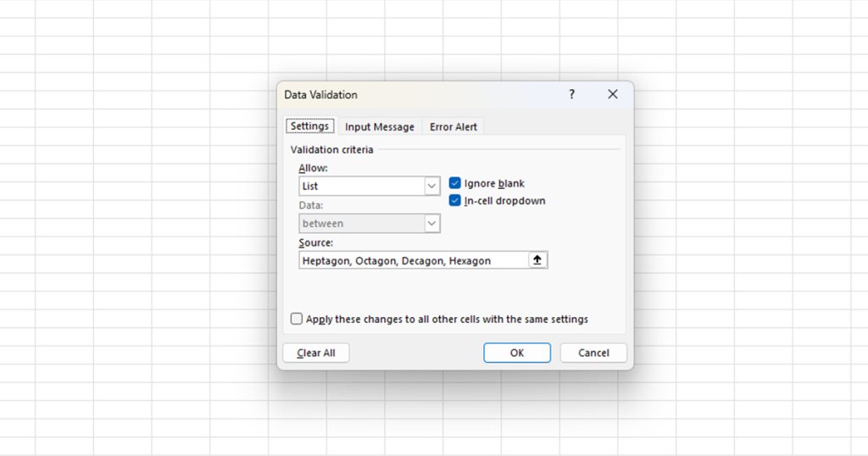Uncheck the Ignore blank checkbox
Screen dimensions: 868x456
(455, 183)
